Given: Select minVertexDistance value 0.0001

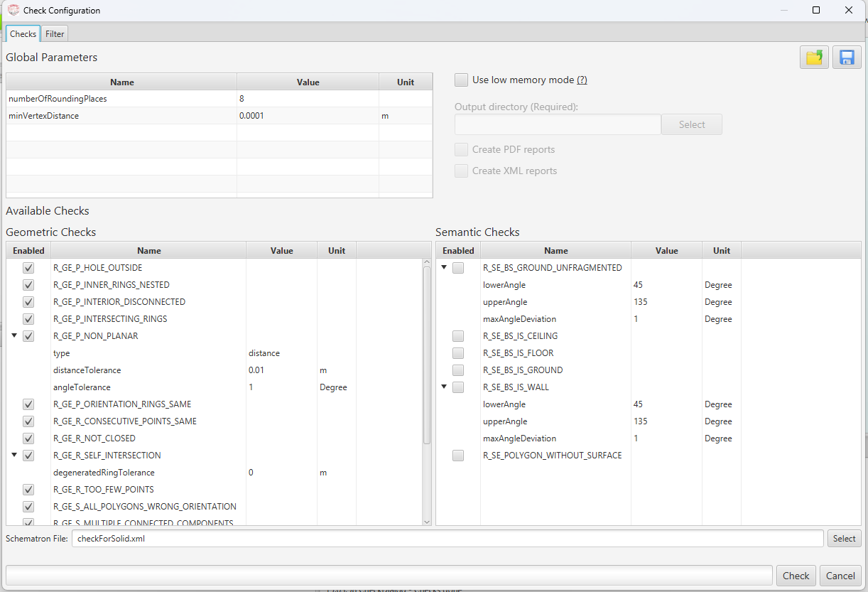Looking at the screenshot, I should (251, 116).
